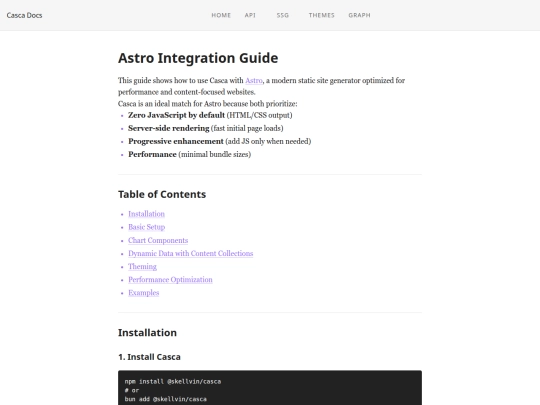
Task: Click the Installation section heading
Action: coord(147,333)
